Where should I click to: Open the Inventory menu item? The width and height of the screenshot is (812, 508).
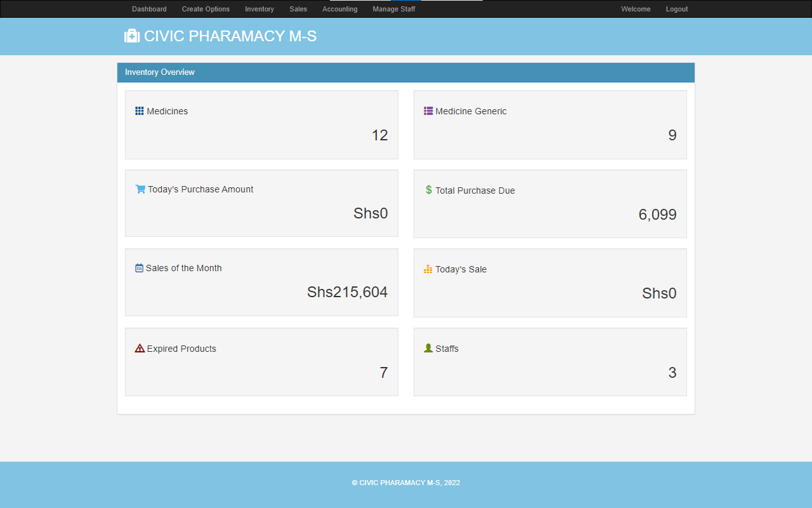[259, 9]
